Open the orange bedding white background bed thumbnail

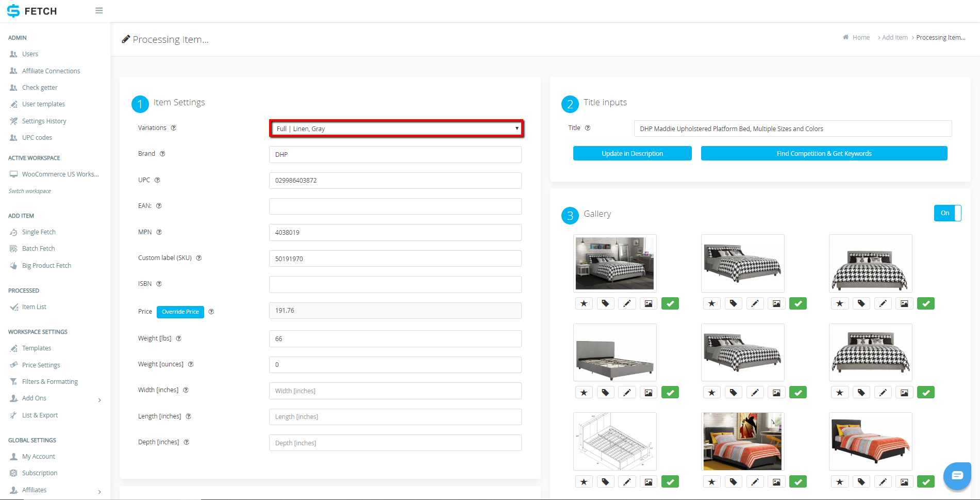coord(870,441)
